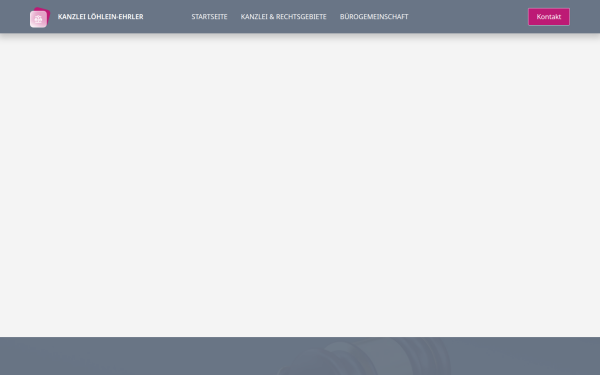
Task: Go to the Startseite menu item
Action: click(x=209, y=17)
